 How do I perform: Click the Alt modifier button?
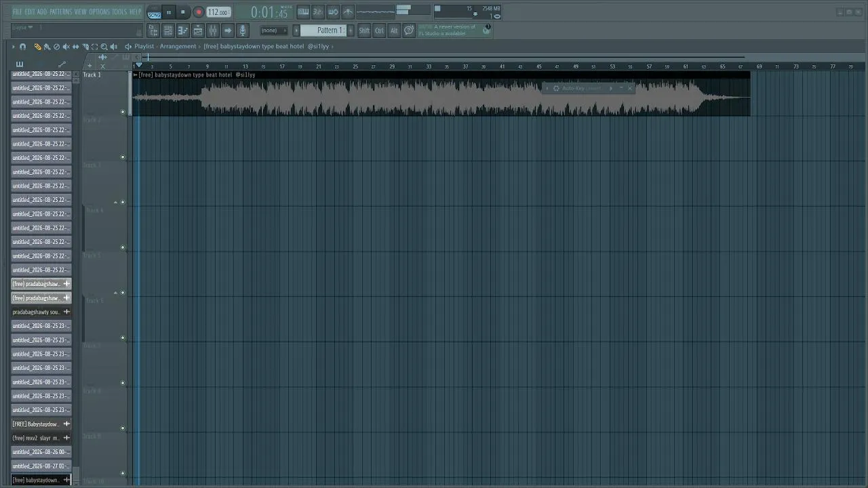point(394,30)
